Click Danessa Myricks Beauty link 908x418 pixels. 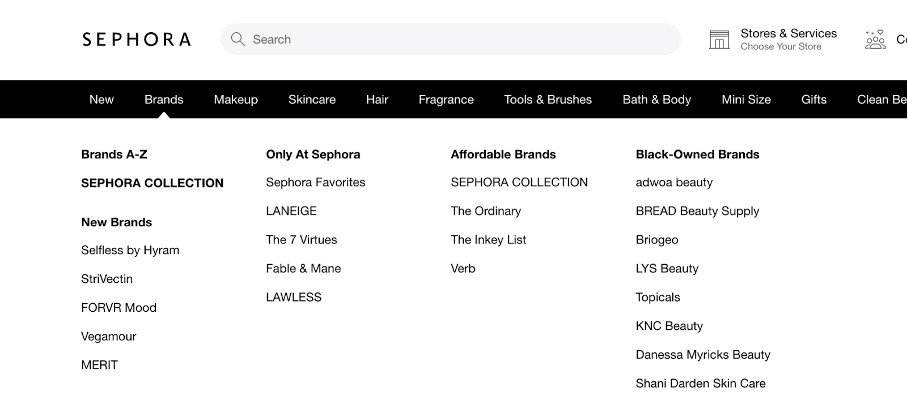(703, 354)
